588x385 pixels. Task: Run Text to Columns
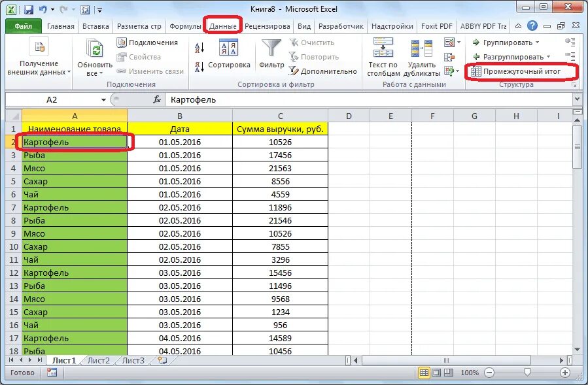click(x=383, y=57)
